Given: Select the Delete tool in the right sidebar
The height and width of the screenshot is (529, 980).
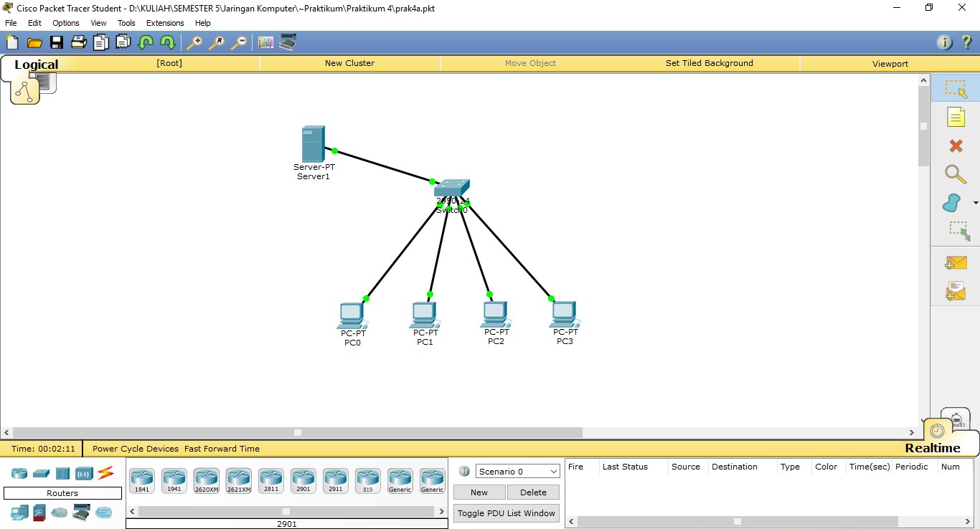Looking at the screenshot, I should [956, 146].
